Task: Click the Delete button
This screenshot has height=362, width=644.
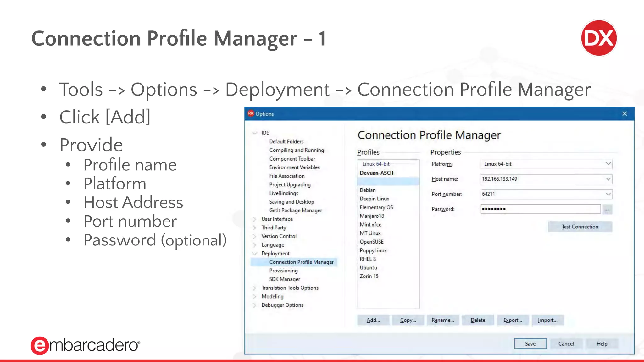Action: (x=478, y=320)
